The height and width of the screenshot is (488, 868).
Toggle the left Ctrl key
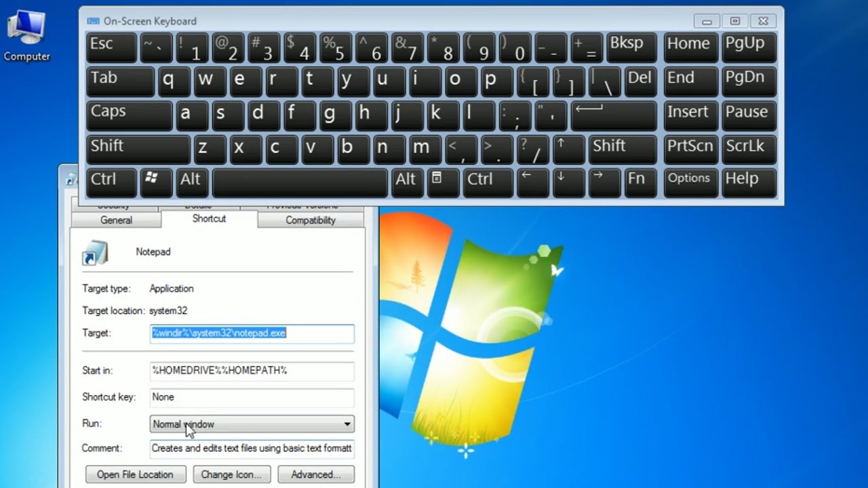112,183
